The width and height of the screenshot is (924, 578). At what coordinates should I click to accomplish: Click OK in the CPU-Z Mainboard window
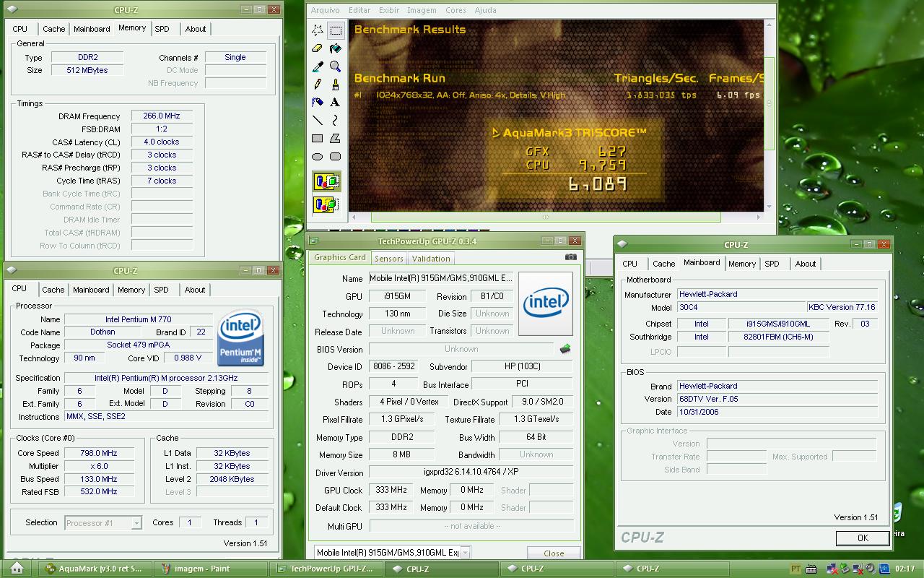(x=863, y=538)
